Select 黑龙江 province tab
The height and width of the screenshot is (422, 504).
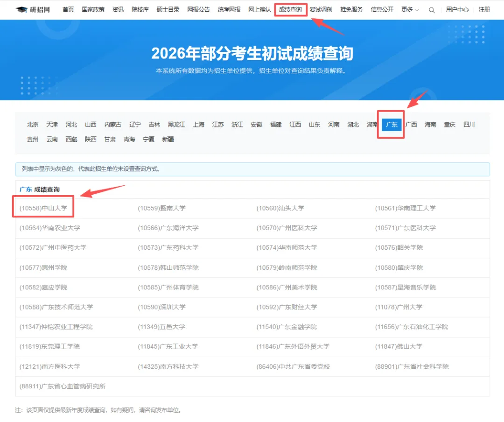[176, 125]
